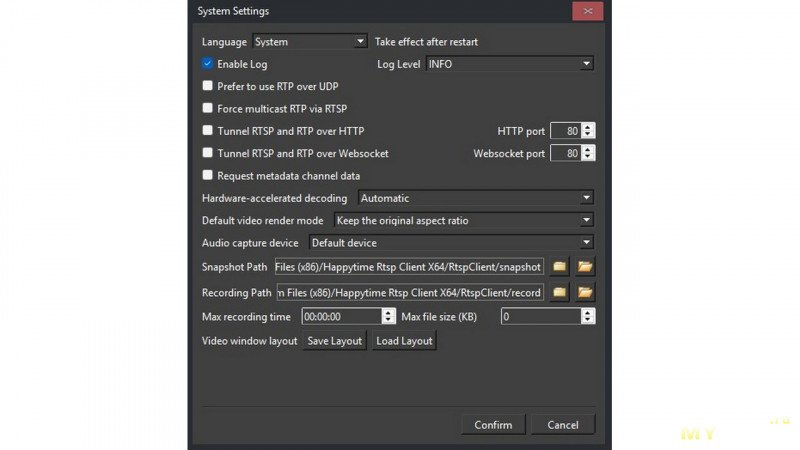
Task: Enable Prefer to use RTP over UDP
Action: [x=208, y=86]
